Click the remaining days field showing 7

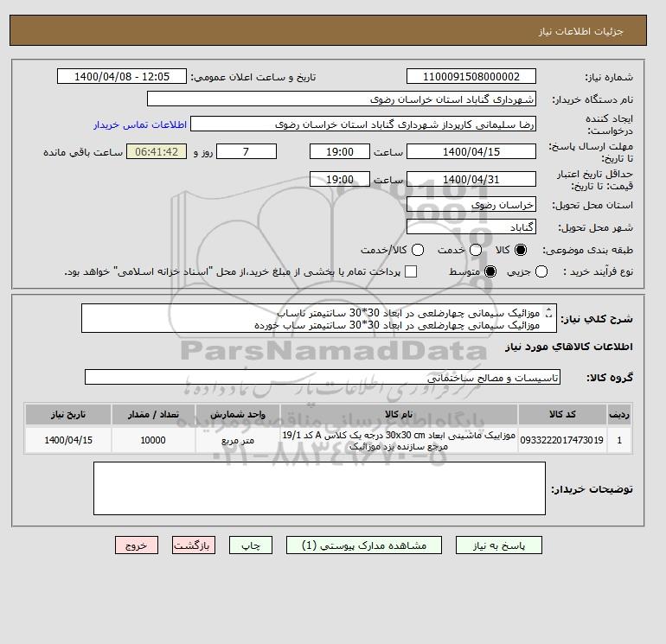pos(247,151)
